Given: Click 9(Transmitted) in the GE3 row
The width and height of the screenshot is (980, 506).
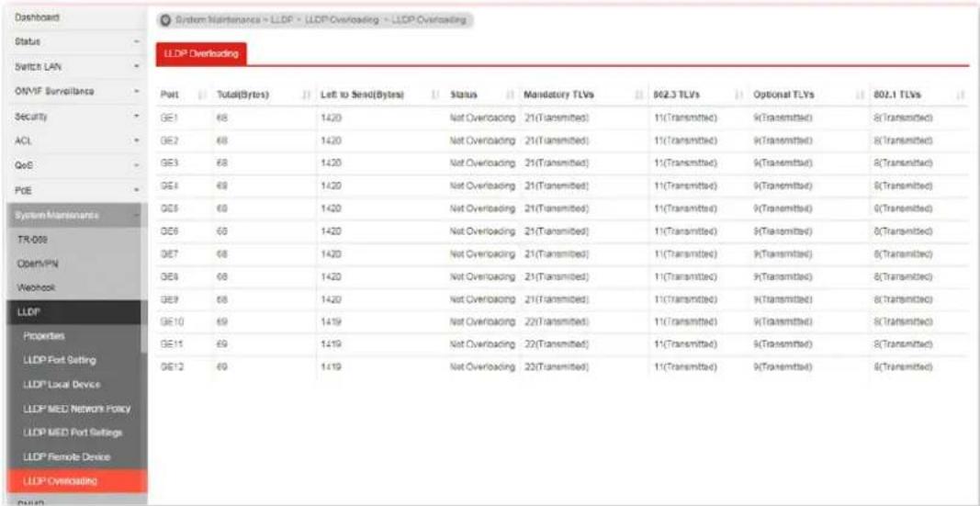Looking at the screenshot, I should click(x=783, y=163).
